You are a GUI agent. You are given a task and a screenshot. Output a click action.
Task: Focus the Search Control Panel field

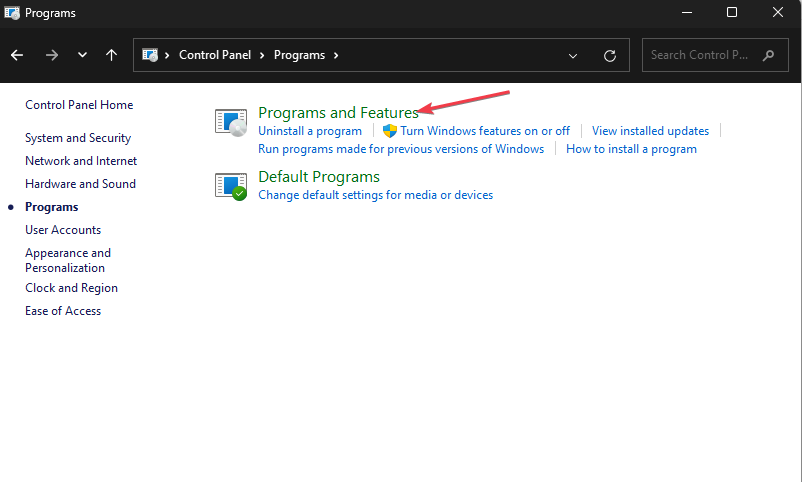715,55
